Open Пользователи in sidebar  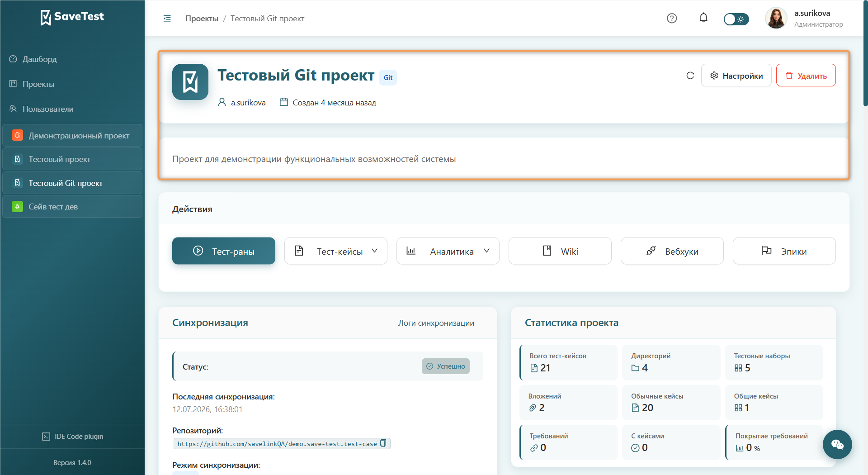[47, 109]
